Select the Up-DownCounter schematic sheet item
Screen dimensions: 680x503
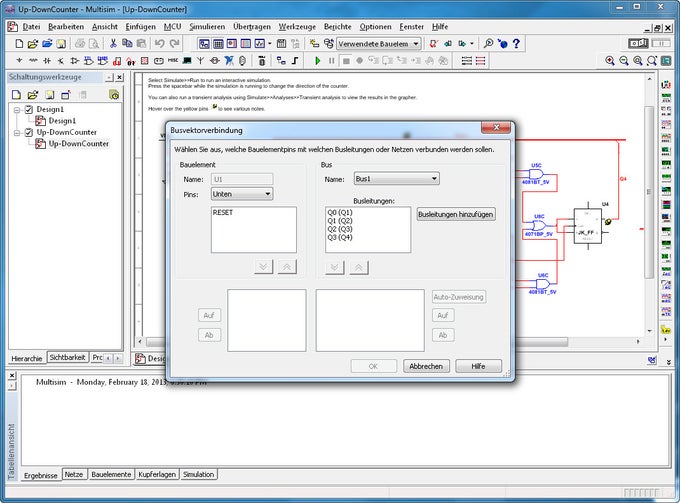click(x=78, y=144)
